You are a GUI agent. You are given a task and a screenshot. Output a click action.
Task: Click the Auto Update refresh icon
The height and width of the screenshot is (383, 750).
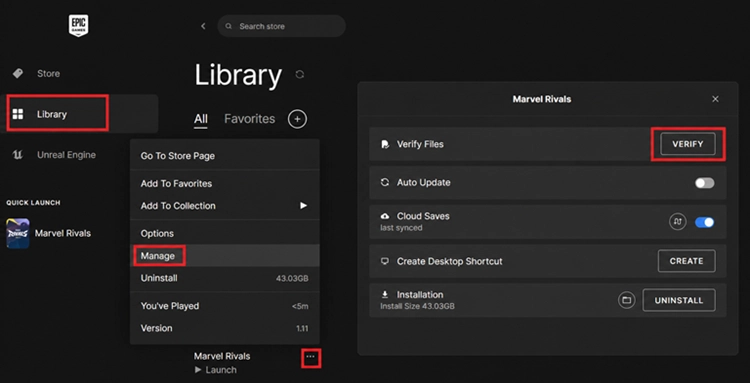pos(385,183)
